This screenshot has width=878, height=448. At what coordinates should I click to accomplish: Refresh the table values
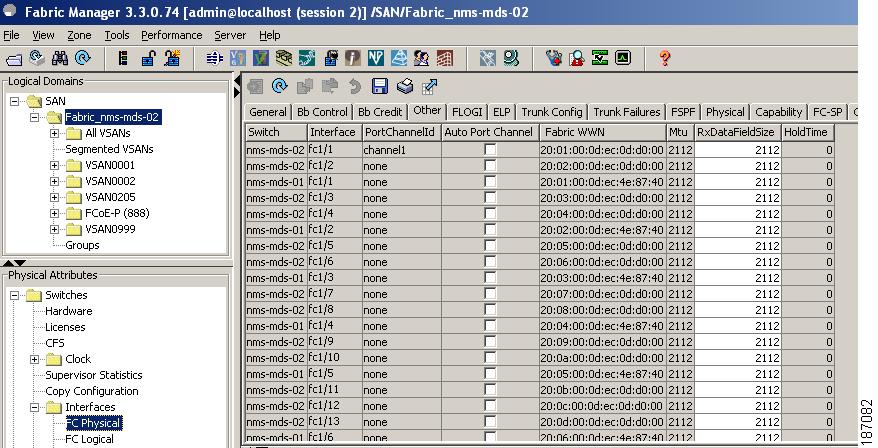[x=279, y=86]
